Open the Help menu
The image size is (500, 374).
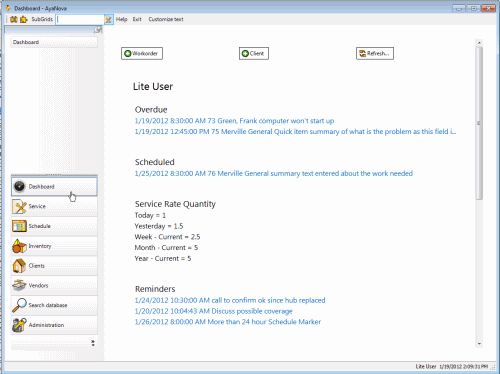(122, 19)
